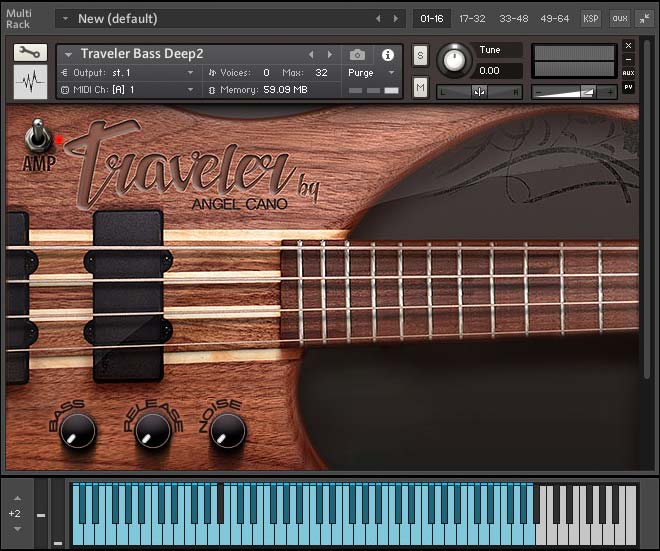Open the KSP multi script editor
Image resolution: width=660 pixels, height=551 pixels.
click(x=591, y=19)
